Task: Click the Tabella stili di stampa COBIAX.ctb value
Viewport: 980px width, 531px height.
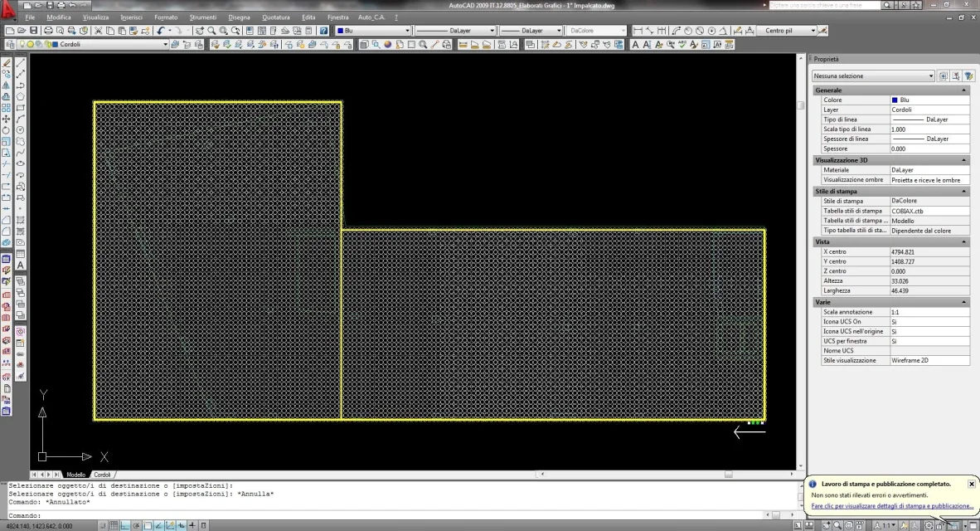Action: (929, 211)
